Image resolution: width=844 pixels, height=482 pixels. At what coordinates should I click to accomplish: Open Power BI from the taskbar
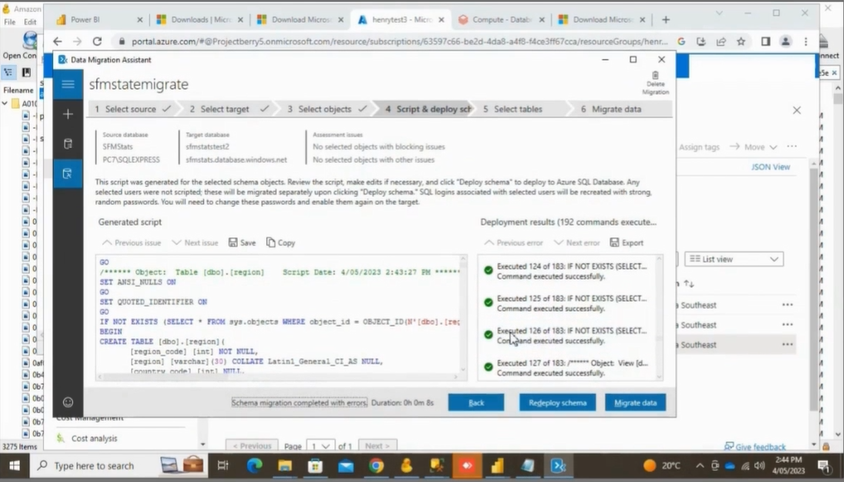[497, 465]
